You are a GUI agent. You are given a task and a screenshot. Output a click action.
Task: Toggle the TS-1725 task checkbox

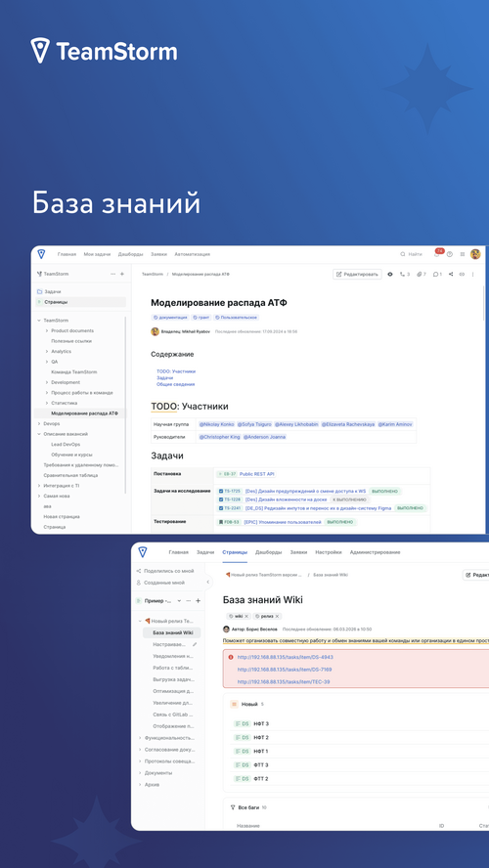220,491
